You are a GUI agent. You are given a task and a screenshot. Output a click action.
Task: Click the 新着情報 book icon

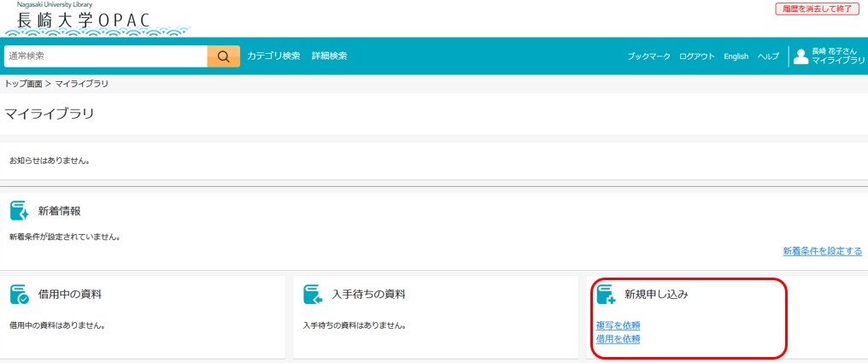tap(20, 211)
